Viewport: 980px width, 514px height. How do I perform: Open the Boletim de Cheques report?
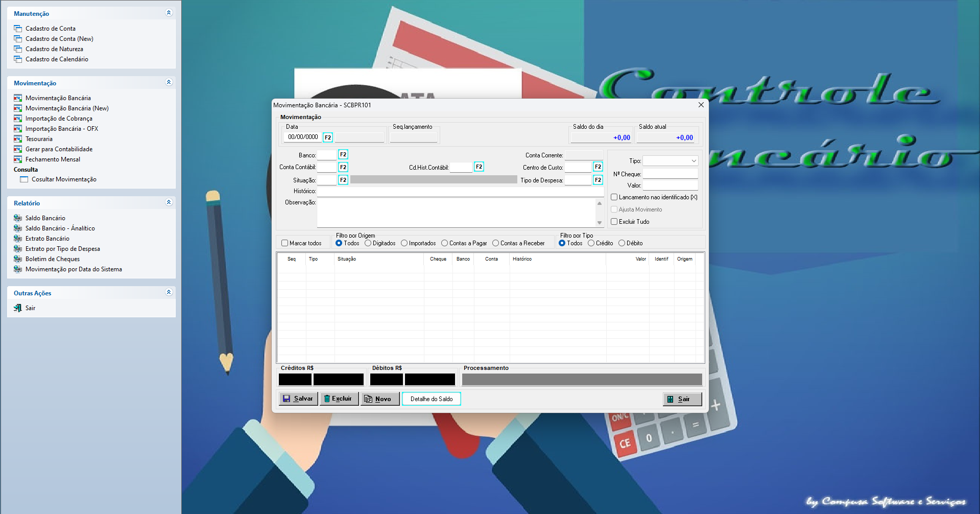[x=53, y=259]
